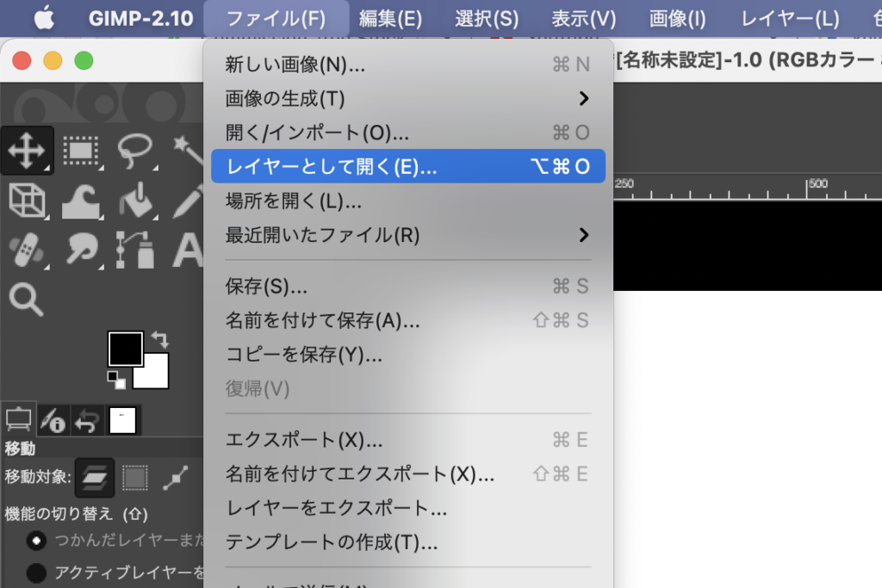Select the paint tool beside Bucket Fill
Image resolution: width=882 pixels, height=588 pixels.
[x=188, y=201]
